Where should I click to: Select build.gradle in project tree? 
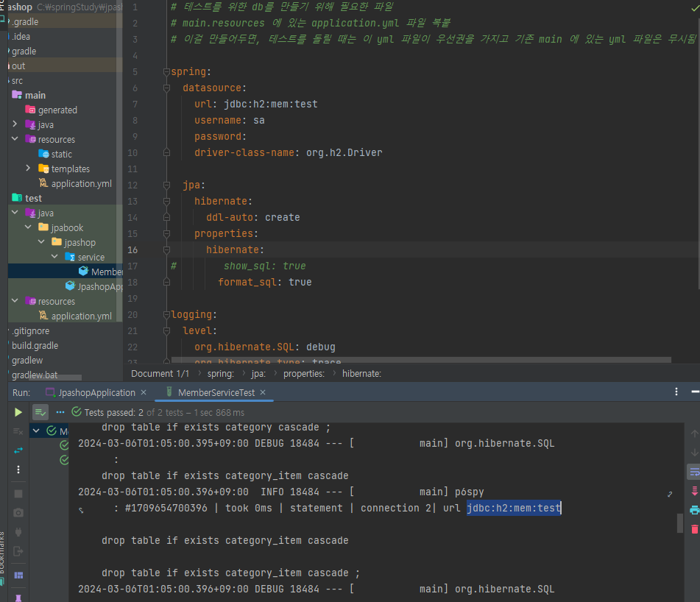click(x=35, y=346)
